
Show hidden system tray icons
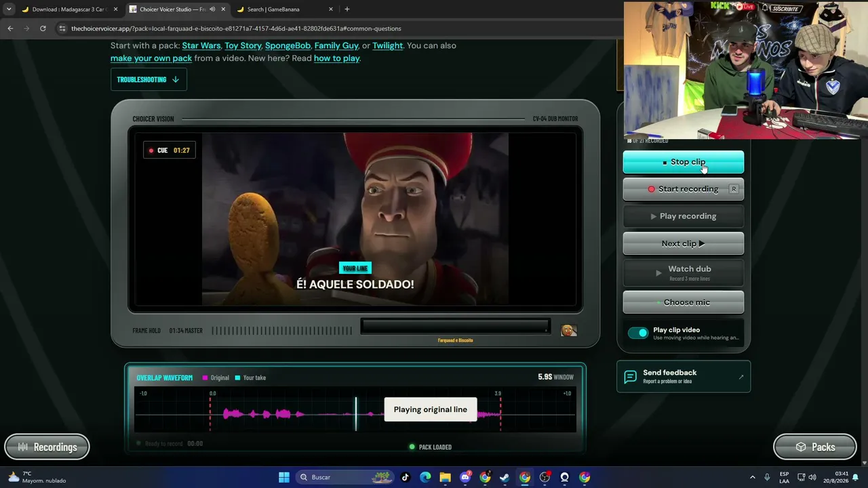752,477
